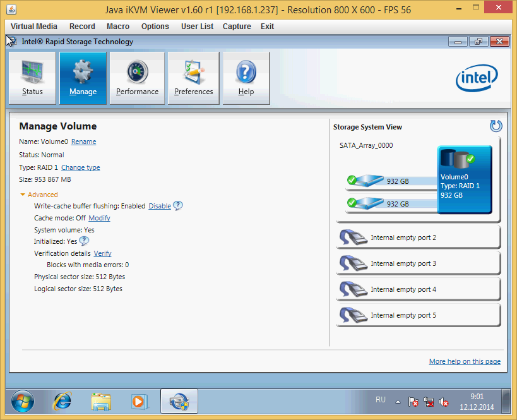Viewport: 517px width, 420px height.
Task: Show hidden tray icons arrow
Action: [398, 402]
